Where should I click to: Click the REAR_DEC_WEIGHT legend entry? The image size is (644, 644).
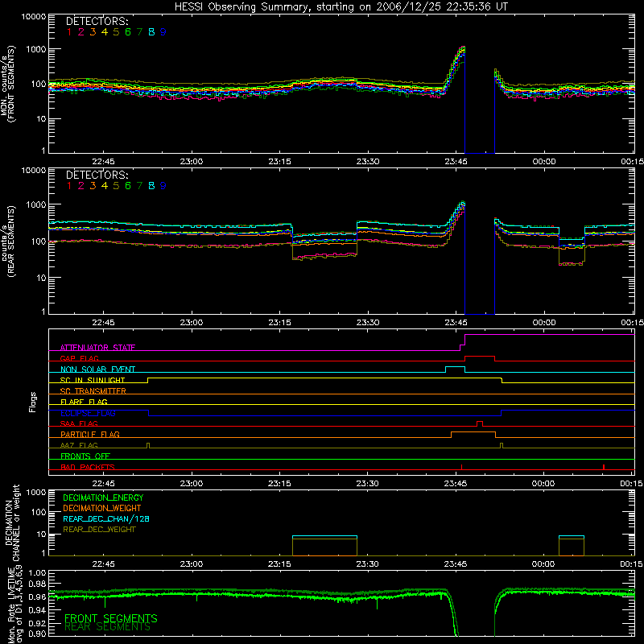point(99,530)
